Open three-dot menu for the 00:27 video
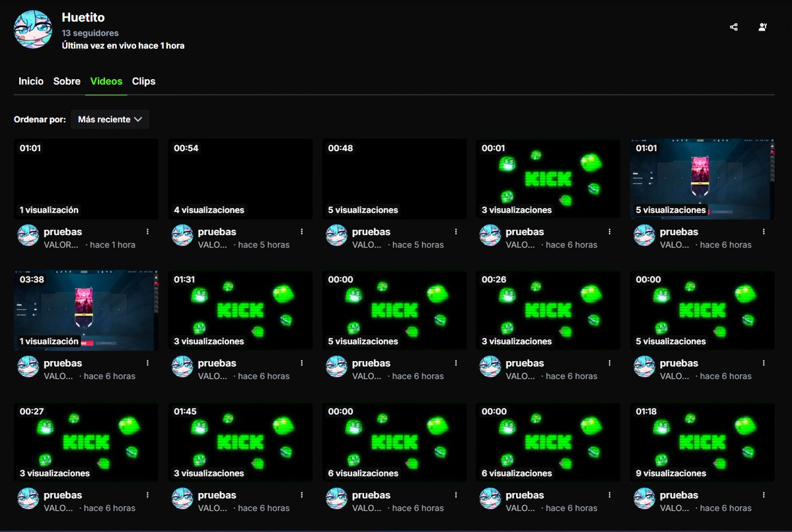Image resolution: width=792 pixels, height=532 pixels. 147,495
